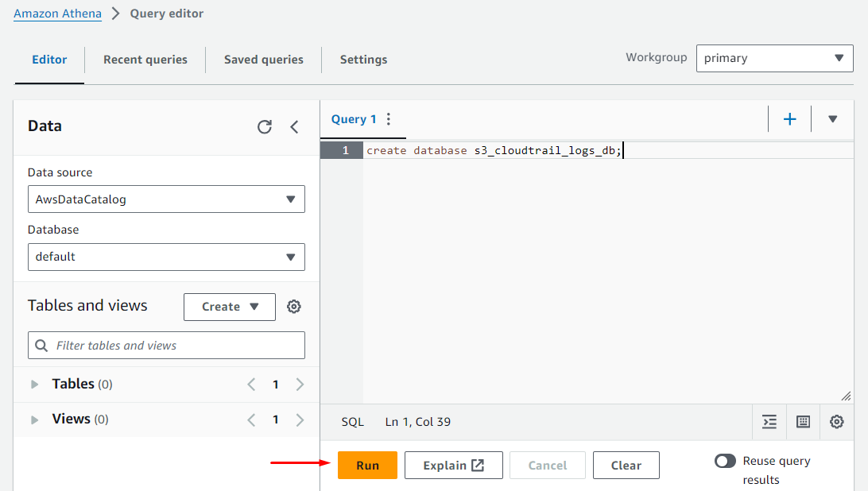Screen dimensions: 868x491
Task: Switch to Saved queries tab
Action: coord(264,60)
